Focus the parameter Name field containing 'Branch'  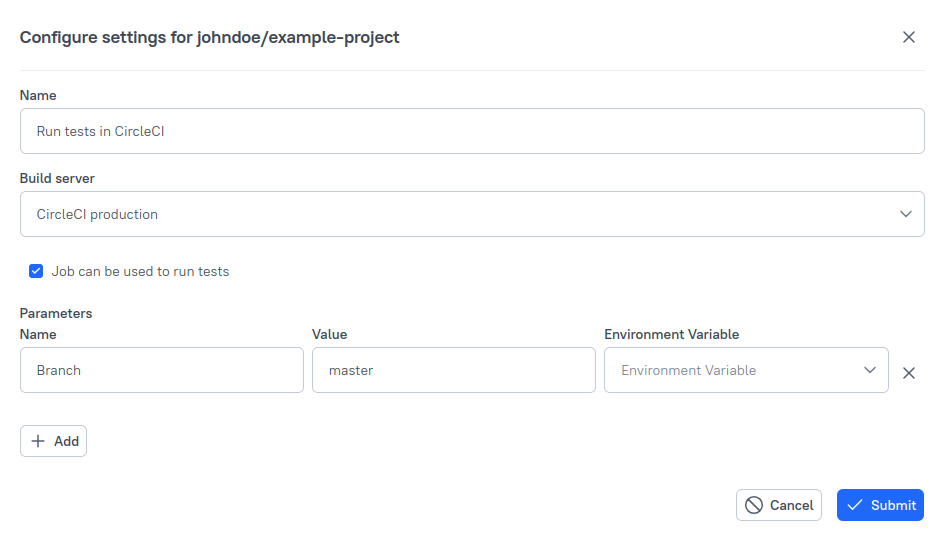pos(161,370)
